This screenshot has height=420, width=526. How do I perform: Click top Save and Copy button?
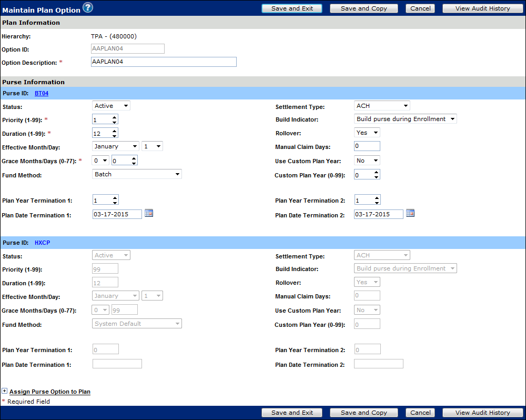363,8
